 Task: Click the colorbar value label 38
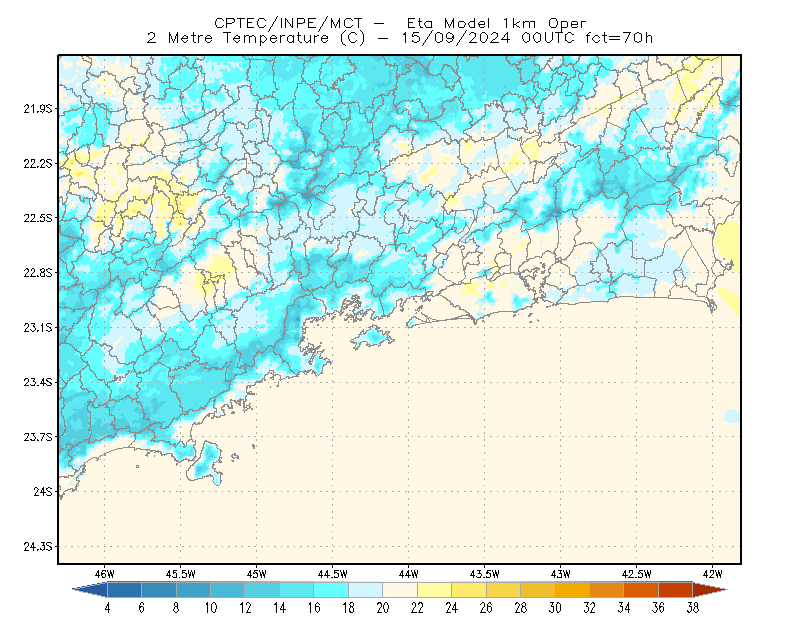[x=692, y=608]
